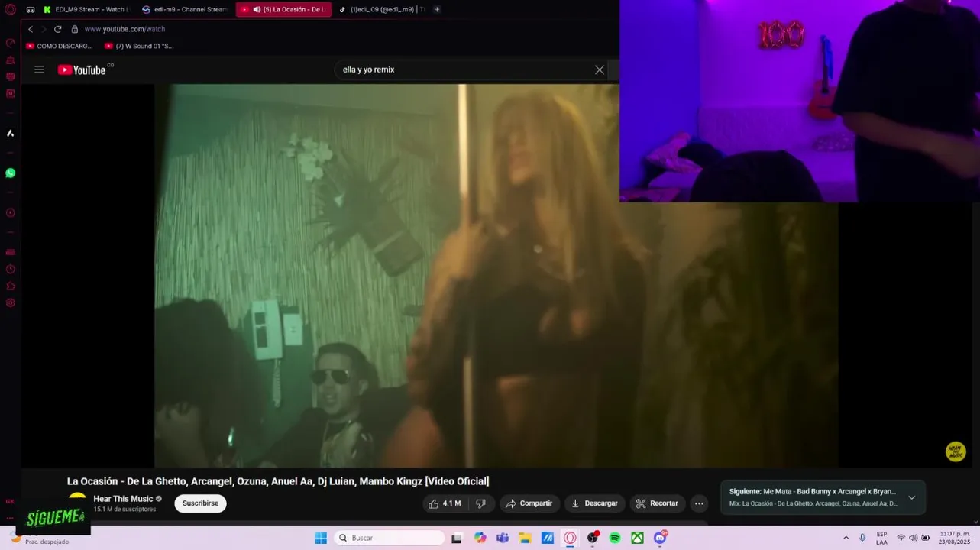Open History clock icon in sidebar
The image size is (980, 550).
tap(10, 269)
